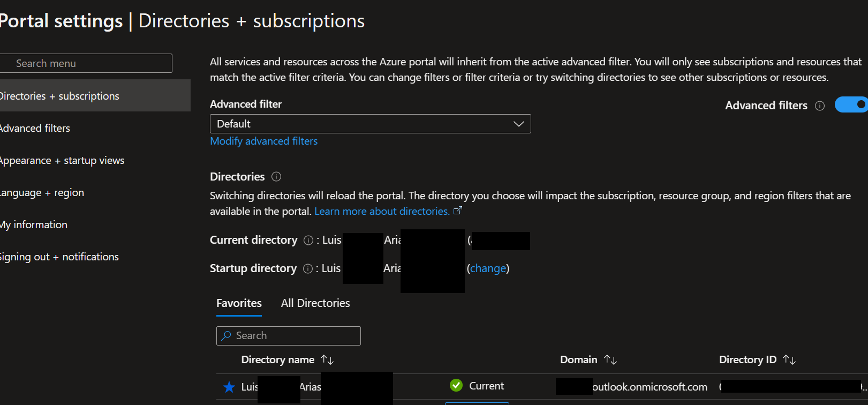
Task: Click the Startup directory info icon
Action: 308,268
